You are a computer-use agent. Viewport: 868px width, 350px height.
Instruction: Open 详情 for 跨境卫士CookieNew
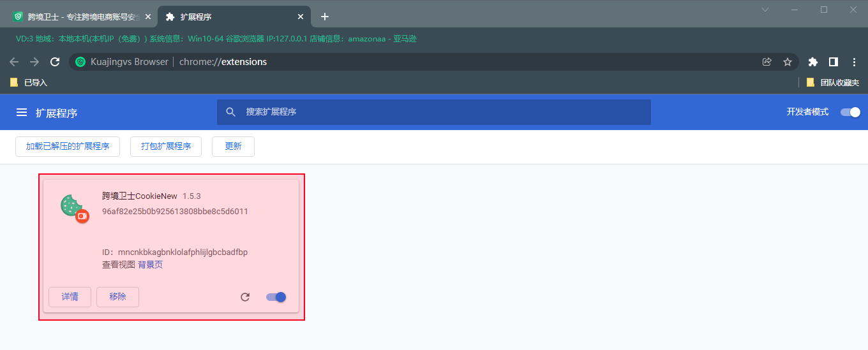click(x=70, y=297)
